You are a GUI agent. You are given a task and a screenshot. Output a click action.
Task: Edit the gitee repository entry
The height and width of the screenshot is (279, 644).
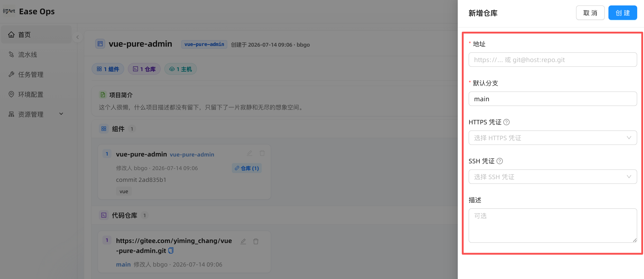(243, 241)
